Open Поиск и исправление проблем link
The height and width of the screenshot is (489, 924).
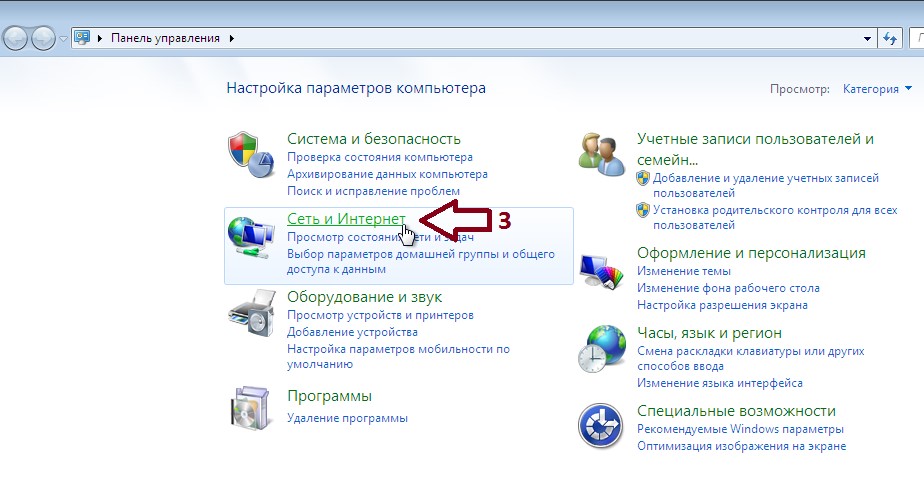tap(373, 191)
